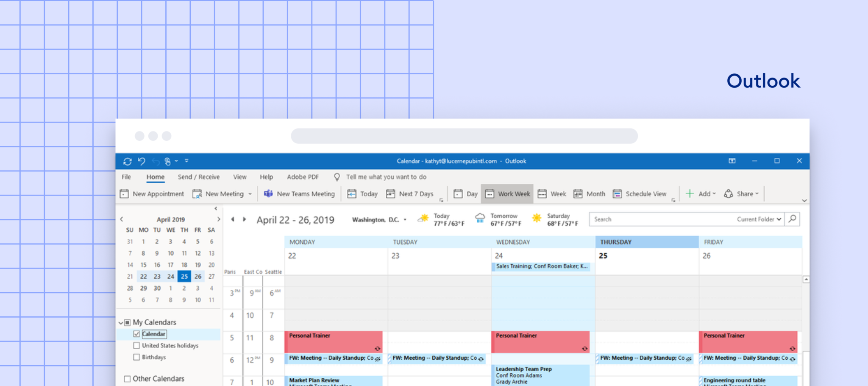Click Saturday's sunny weather forecast
Image resolution: width=868 pixels, height=386 pixels.
coord(555,219)
